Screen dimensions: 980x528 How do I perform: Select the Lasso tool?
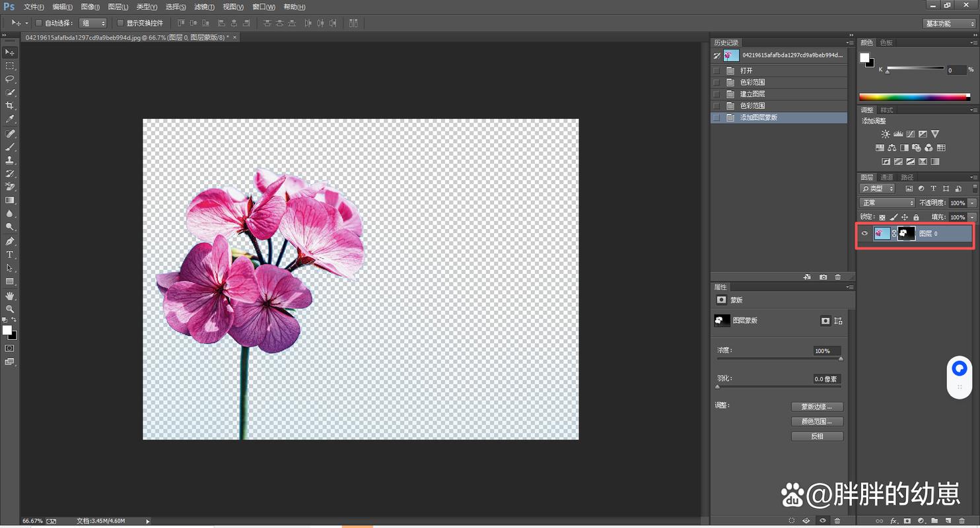(9, 79)
